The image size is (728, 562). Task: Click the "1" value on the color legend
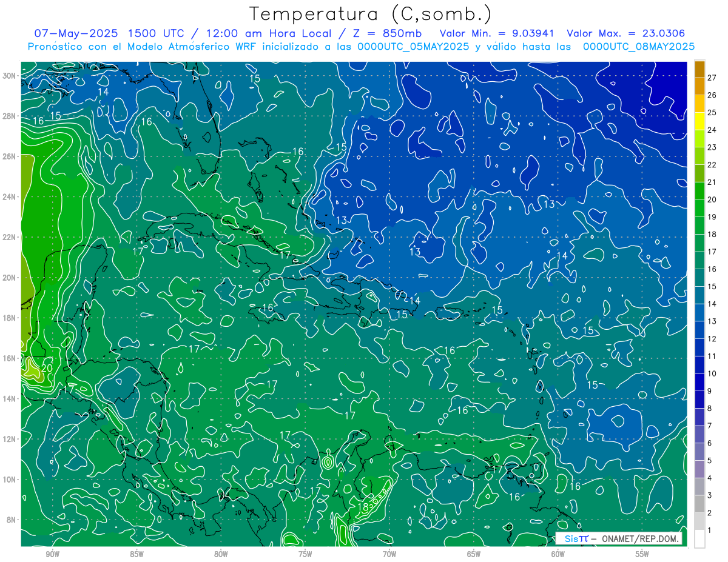[710, 530]
